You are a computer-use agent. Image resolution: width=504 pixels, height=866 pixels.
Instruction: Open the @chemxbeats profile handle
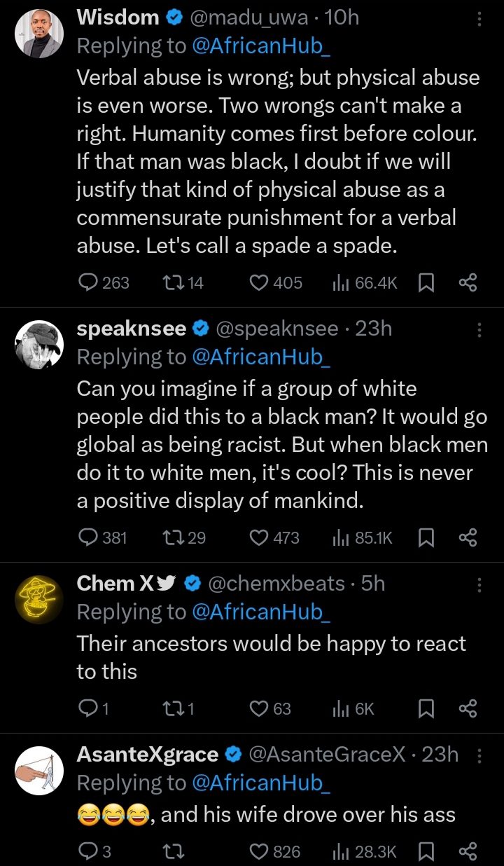coord(276,584)
